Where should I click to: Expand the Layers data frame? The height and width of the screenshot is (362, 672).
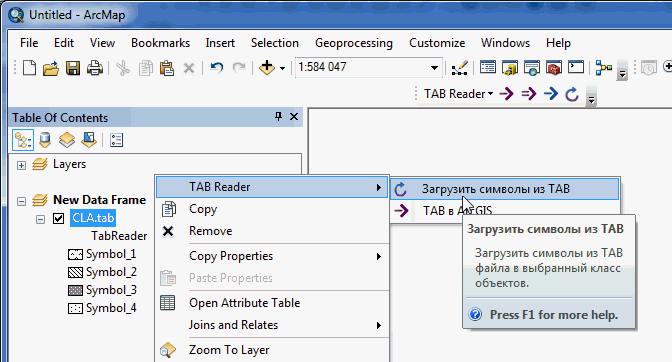point(21,165)
